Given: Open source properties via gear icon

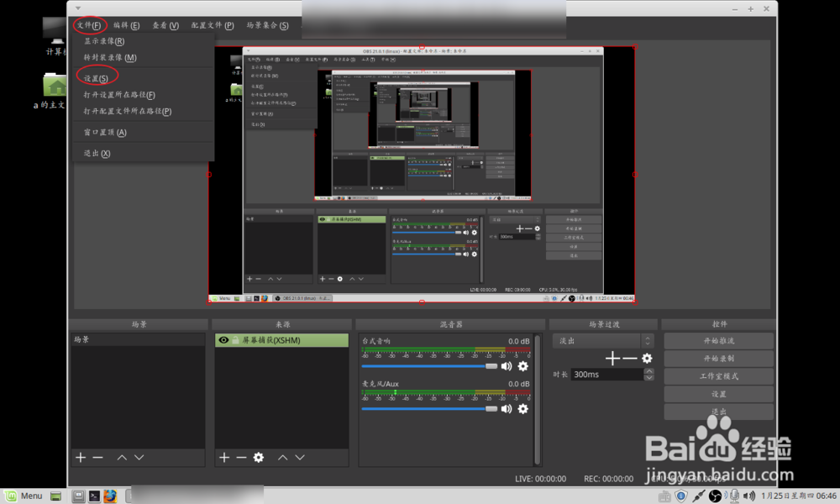Looking at the screenshot, I should (257, 458).
